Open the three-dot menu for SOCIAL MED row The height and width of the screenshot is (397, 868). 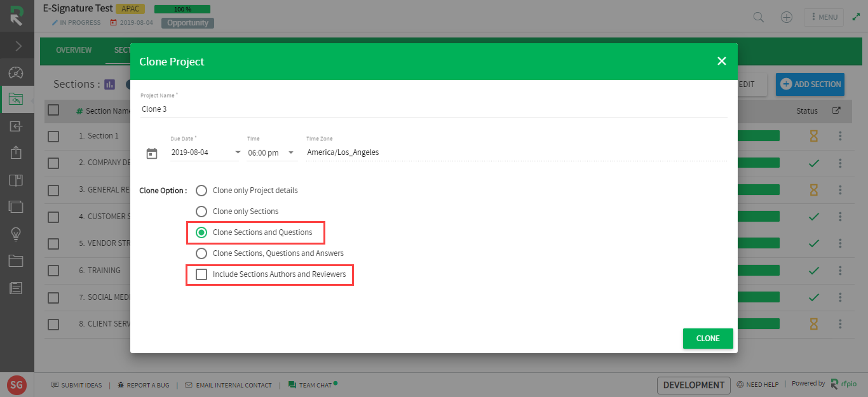[x=840, y=297]
